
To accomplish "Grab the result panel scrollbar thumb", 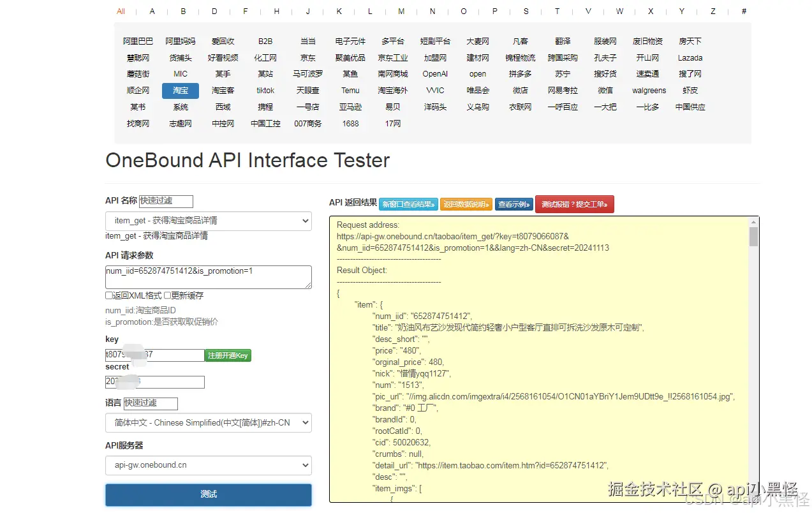I will 753,237.
